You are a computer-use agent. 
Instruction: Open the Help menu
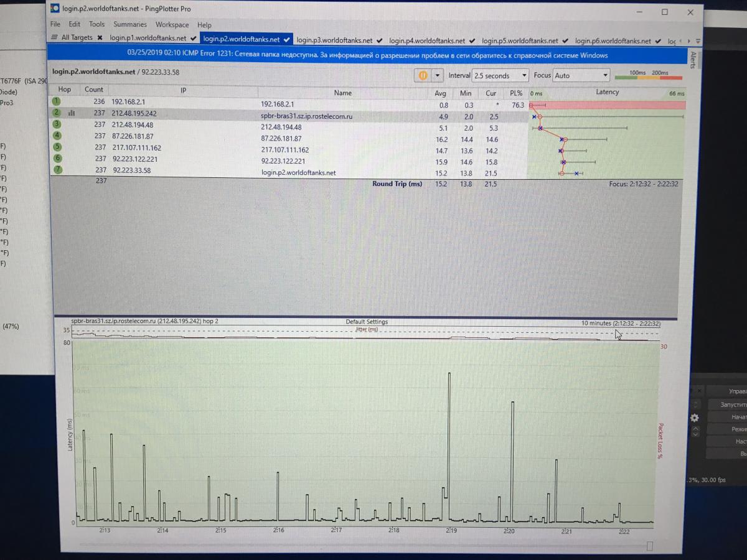(x=204, y=25)
